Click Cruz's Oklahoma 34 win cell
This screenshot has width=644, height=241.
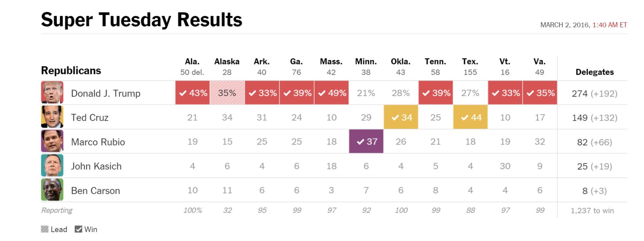click(401, 117)
